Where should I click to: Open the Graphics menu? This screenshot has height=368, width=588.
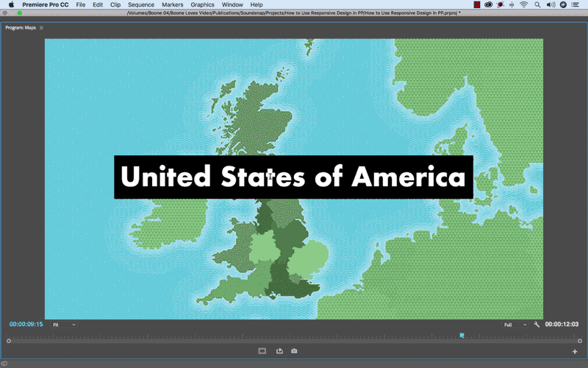coord(203,4)
